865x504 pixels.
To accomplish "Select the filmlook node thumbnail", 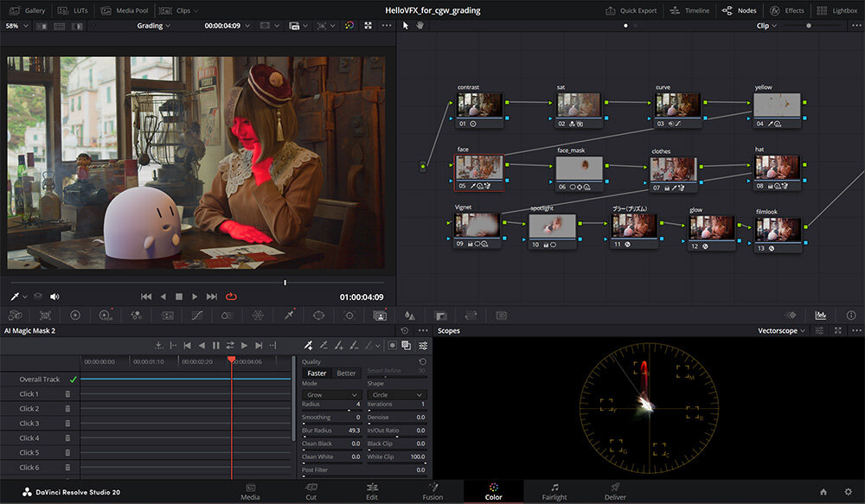I will [777, 228].
